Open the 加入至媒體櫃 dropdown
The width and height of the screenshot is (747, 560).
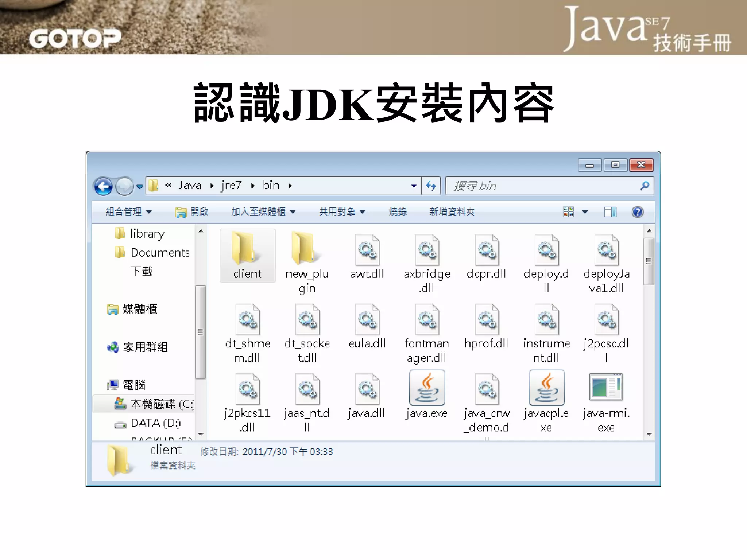pyautogui.click(x=263, y=212)
